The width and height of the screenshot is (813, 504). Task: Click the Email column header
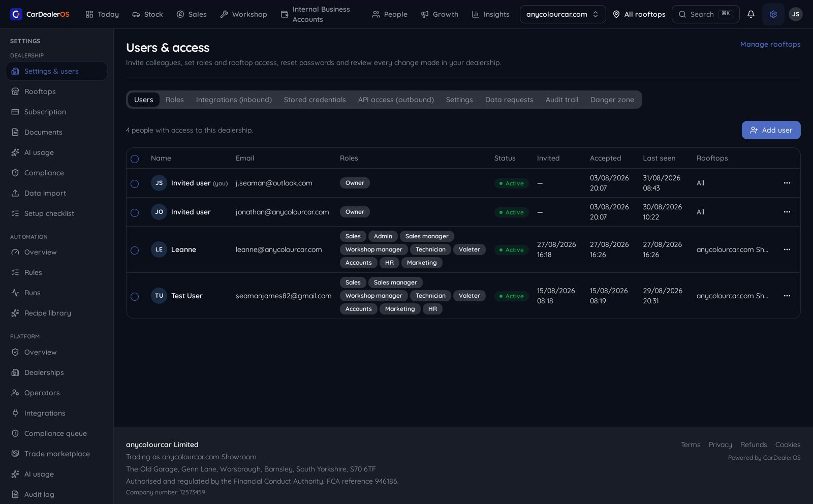[x=245, y=158]
